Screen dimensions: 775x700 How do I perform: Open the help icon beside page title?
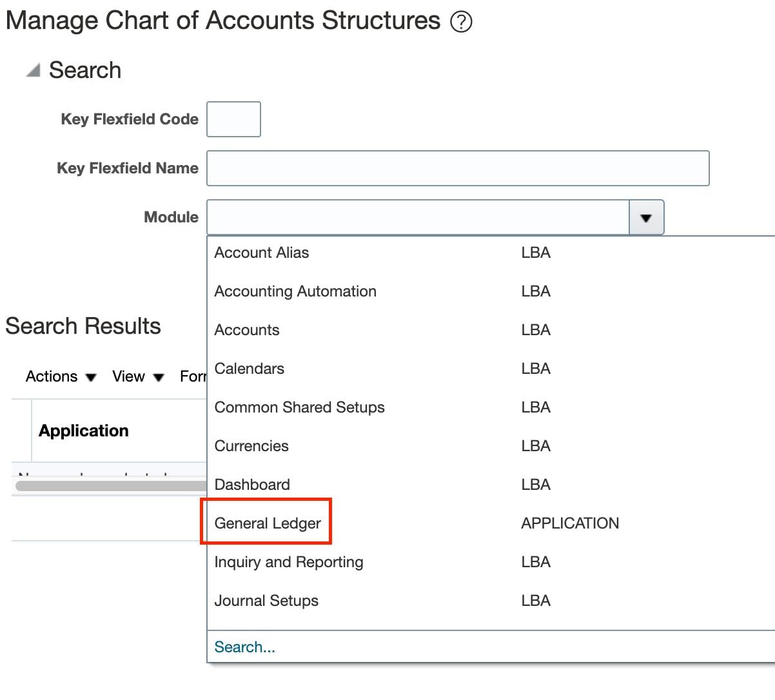tap(461, 22)
